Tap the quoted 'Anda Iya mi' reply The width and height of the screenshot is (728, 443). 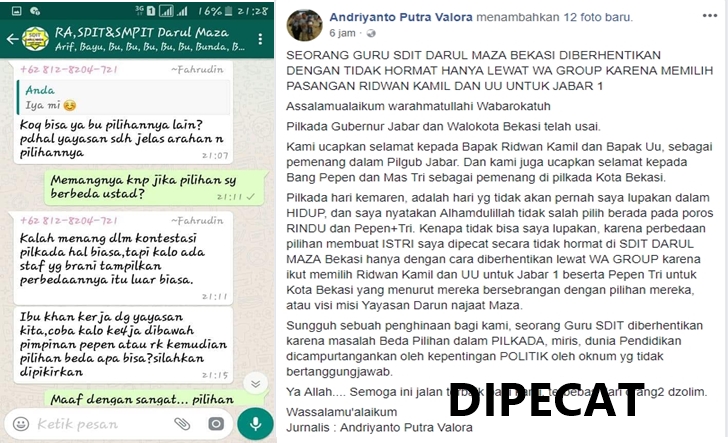[124, 97]
